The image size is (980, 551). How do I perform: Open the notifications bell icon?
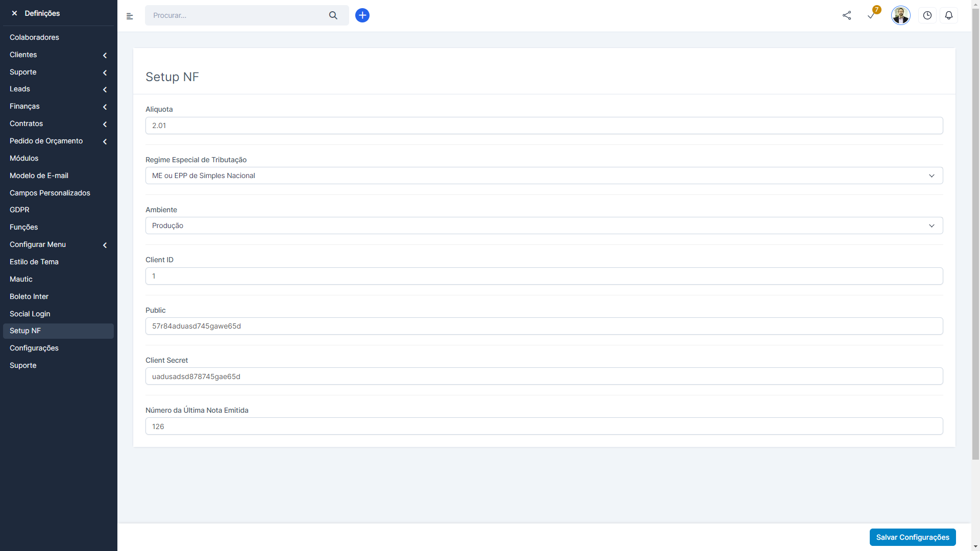pyautogui.click(x=949, y=15)
